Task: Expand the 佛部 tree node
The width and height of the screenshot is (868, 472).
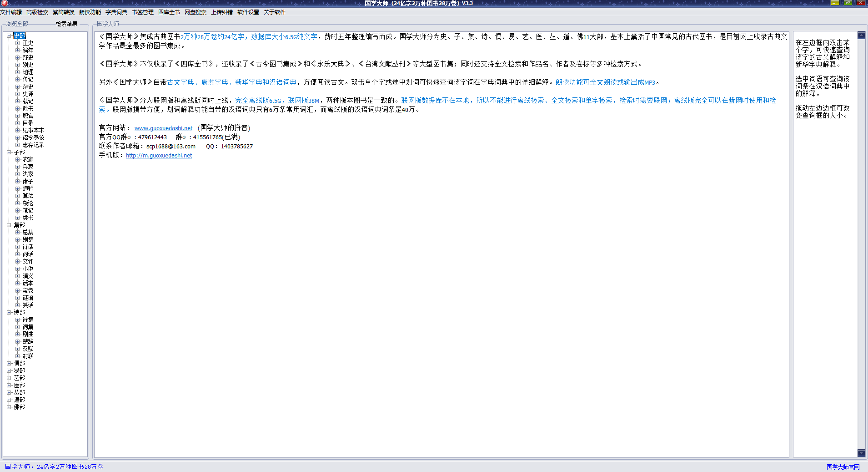Action: coord(9,407)
